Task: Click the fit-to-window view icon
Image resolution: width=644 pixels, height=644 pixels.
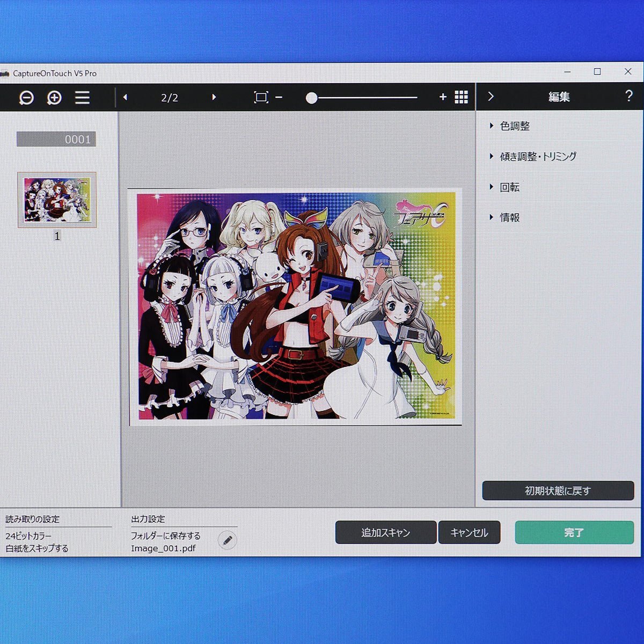Action: (x=261, y=97)
